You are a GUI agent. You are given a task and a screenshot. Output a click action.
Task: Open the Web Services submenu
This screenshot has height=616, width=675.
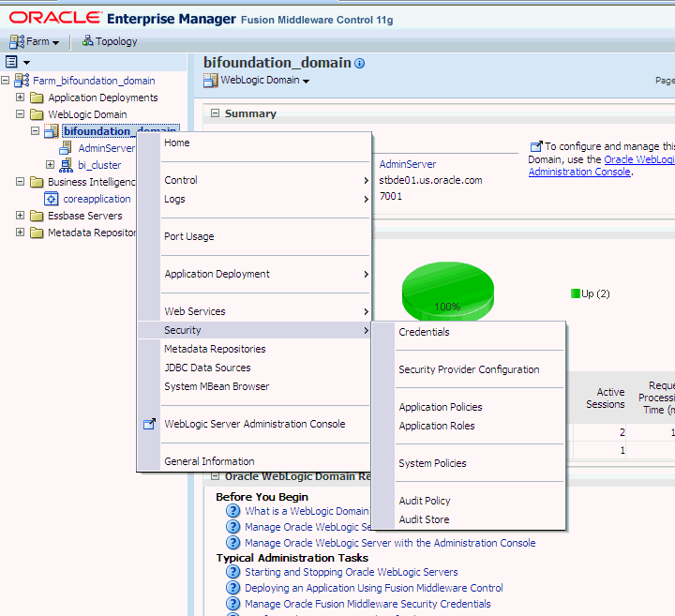coord(254,311)
